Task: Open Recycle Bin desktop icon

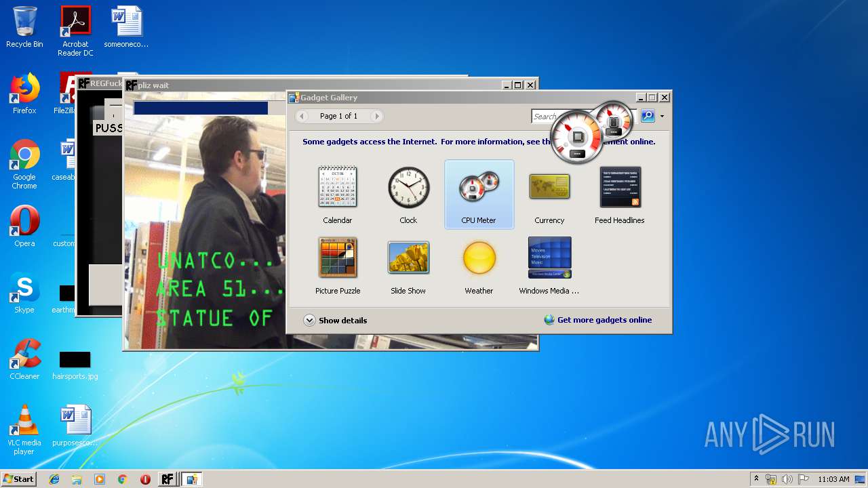Action: [24, 28]
